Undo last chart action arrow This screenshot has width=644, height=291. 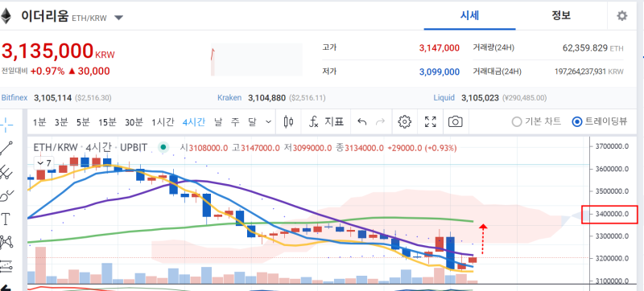(x=361, y=121)
